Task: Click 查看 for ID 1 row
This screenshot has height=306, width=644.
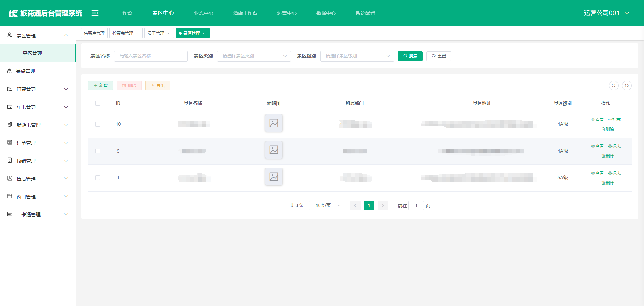Action: coord(598,173)
